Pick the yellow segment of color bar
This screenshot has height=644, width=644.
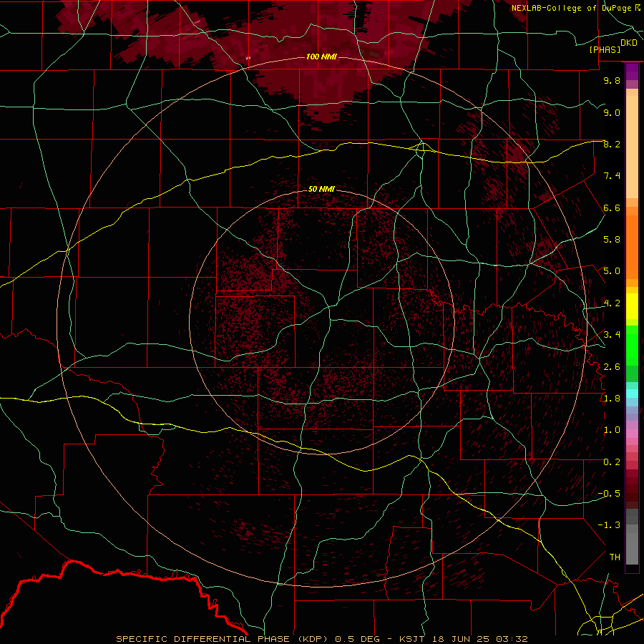pos(632,306)
